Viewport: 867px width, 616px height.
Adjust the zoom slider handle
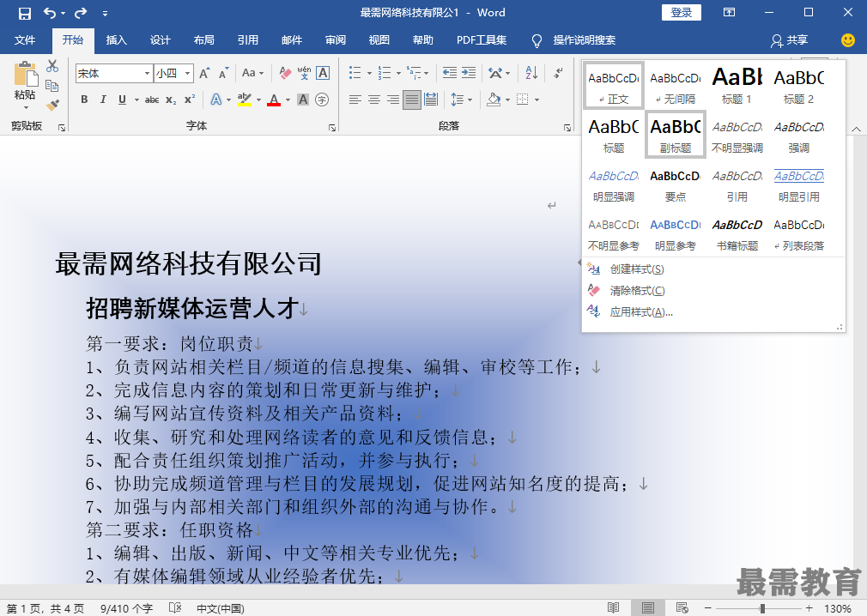pyautogui.click(x=762, y=608)
